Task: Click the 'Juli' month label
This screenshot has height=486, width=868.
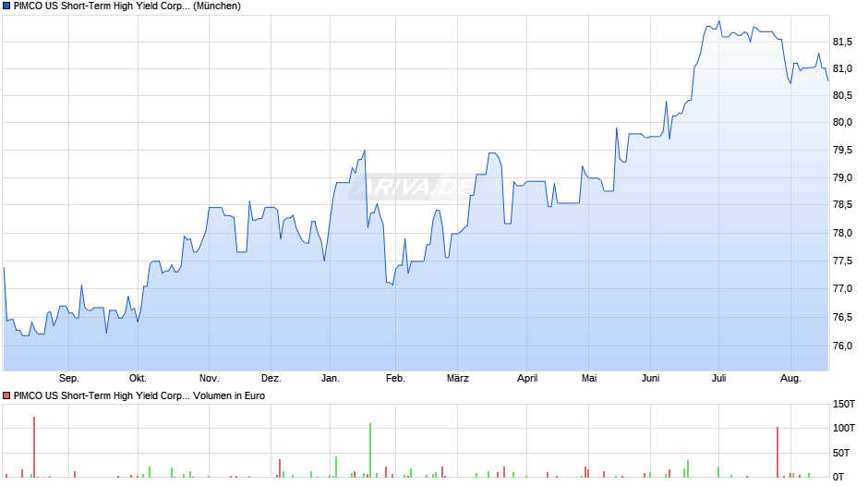Action: (718, 379)
